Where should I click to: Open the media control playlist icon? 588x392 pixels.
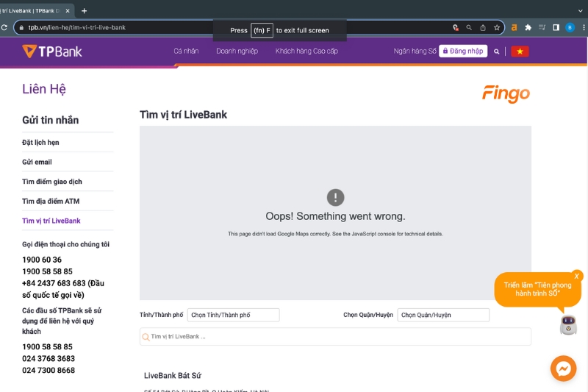click(x=542, y=27)
